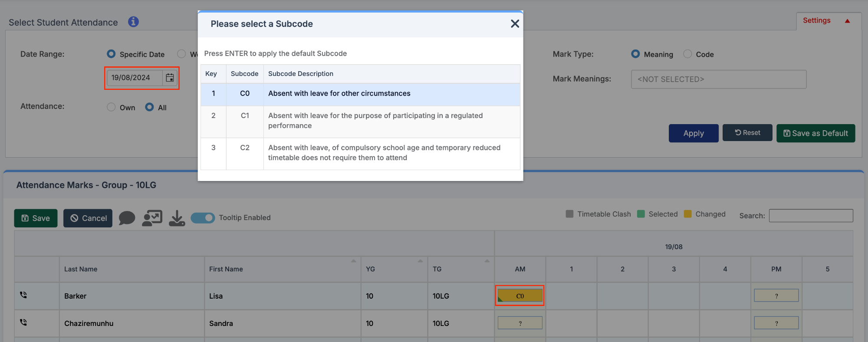Image resolution: width=868 pixels, height=342 pixels.
Task: Sort by YG column arrow
Action: [x=420, y=261]
